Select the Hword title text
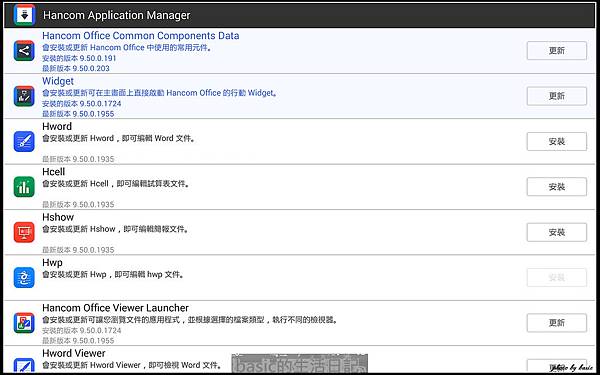 [57, 126]
